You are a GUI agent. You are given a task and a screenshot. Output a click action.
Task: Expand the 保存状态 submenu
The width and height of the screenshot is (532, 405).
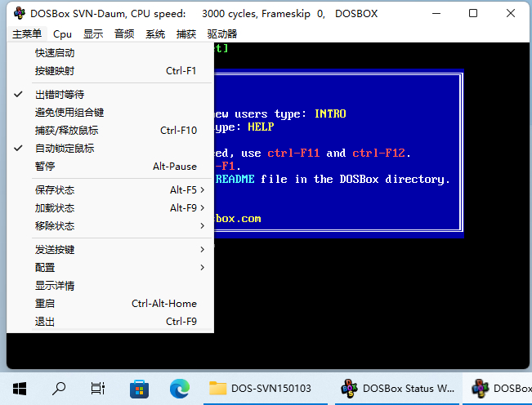click(x=110, y=189)
